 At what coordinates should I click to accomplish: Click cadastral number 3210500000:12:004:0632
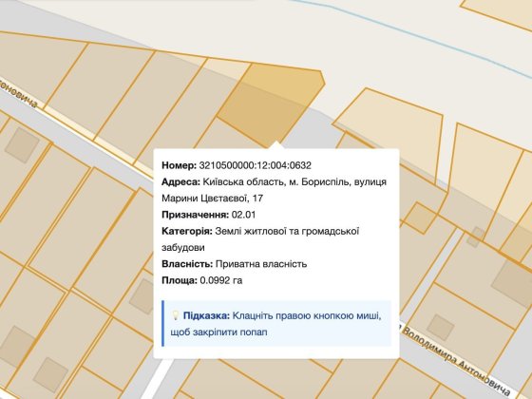point(255,165)
